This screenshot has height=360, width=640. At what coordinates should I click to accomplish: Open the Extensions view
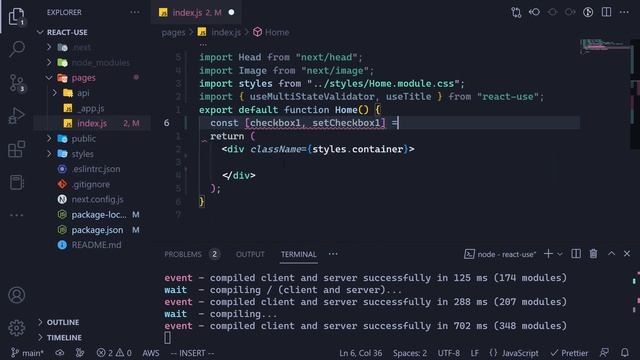16,149
